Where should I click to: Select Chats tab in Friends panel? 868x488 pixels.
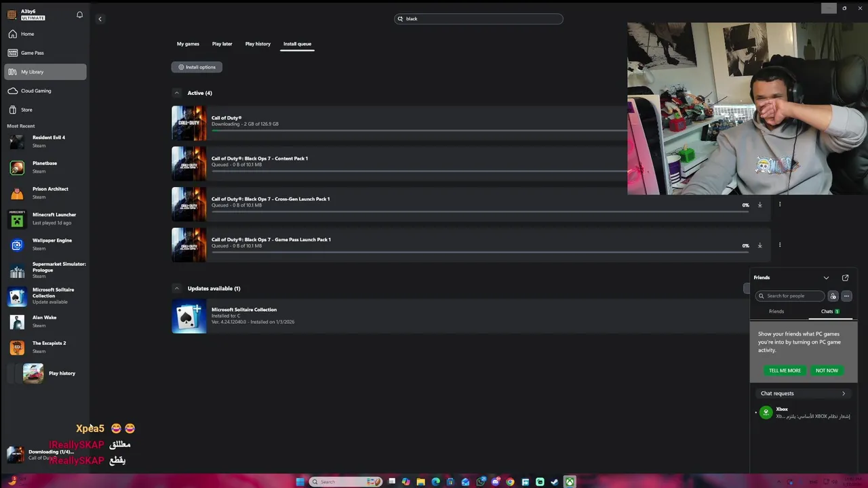click(x=829, y=312)
